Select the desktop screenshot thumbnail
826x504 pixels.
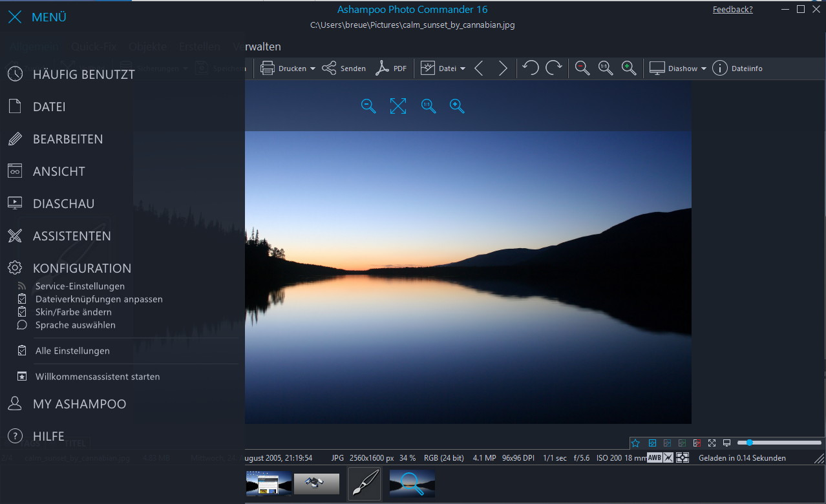tap(269, 483)
